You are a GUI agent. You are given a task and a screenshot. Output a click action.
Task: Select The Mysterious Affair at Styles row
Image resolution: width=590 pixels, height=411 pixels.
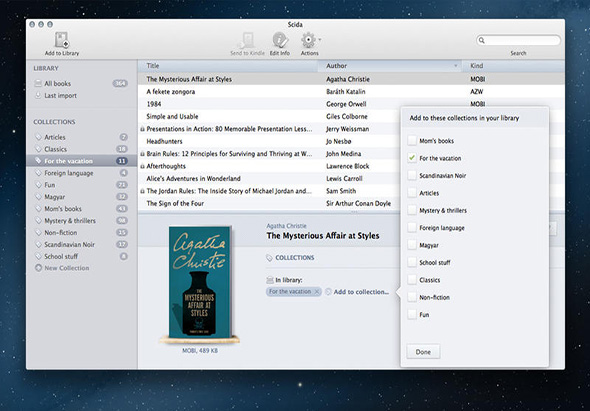(x=351, y=79)
